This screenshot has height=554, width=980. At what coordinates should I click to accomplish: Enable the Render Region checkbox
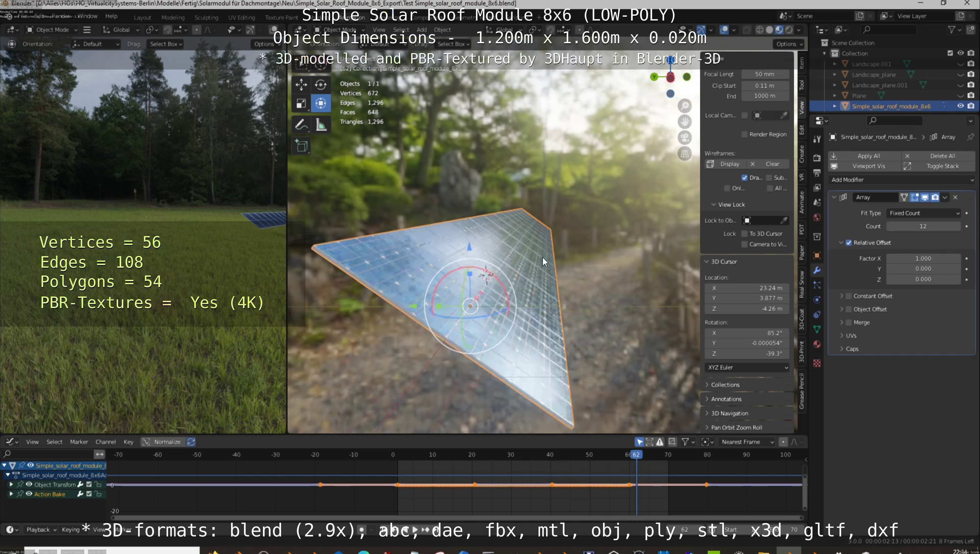744,134
